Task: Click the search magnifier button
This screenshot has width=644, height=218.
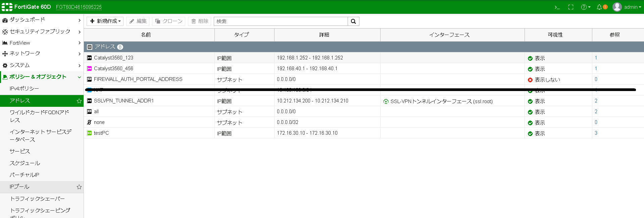Action: point(353,21)
